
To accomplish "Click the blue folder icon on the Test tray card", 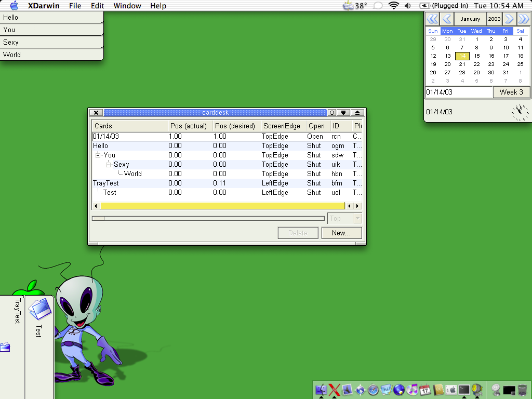I will tap(39, 309).
